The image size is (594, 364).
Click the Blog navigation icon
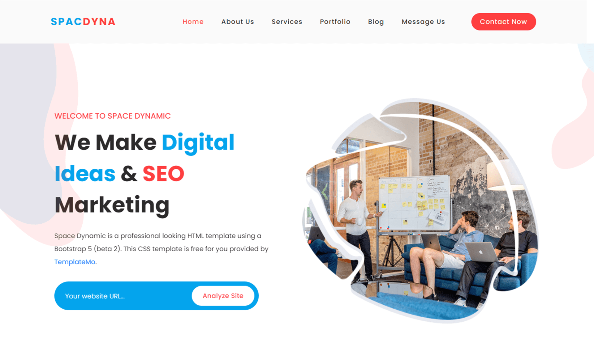pyautogui.click(x=376, y=22)
